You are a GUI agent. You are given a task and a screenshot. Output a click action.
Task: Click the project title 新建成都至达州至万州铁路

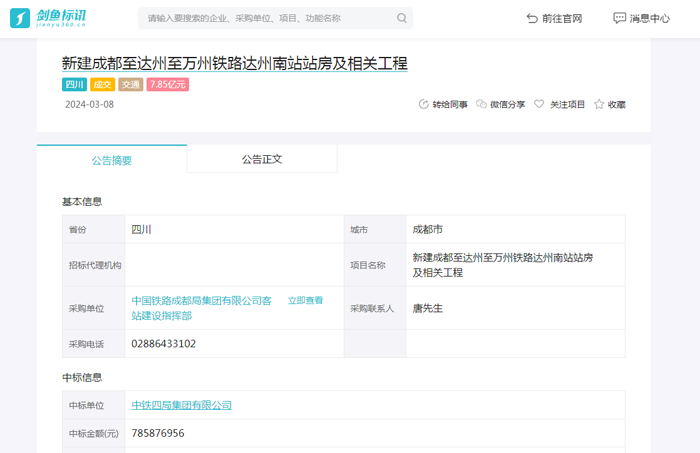point(234,63)
